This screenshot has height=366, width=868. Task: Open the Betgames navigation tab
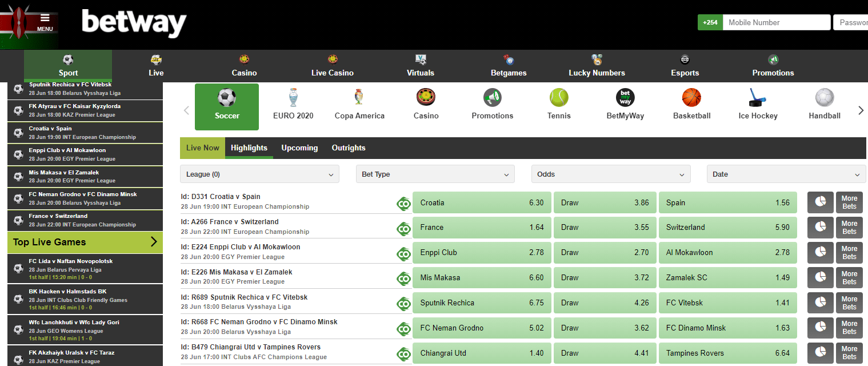tap(509, 65)
